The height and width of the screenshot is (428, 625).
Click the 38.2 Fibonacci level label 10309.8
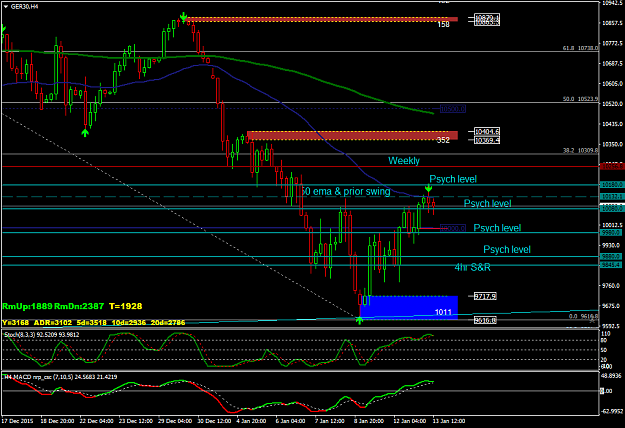click(x=580, y=150)
